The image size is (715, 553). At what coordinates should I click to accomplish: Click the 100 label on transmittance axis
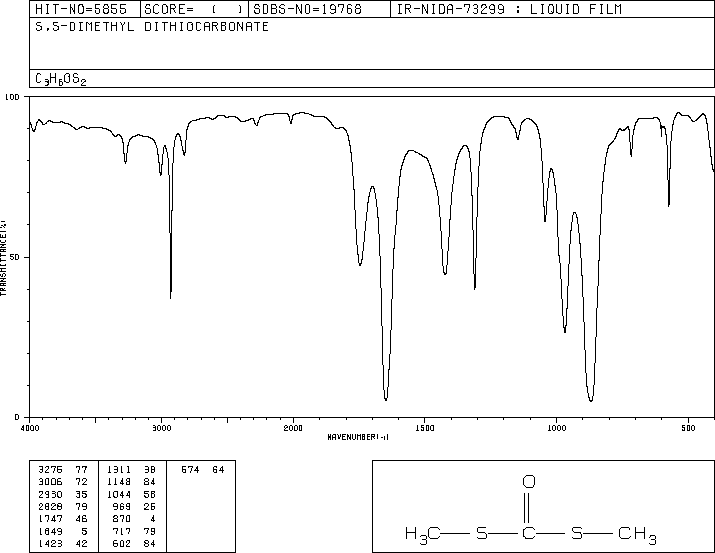(12, 97)
